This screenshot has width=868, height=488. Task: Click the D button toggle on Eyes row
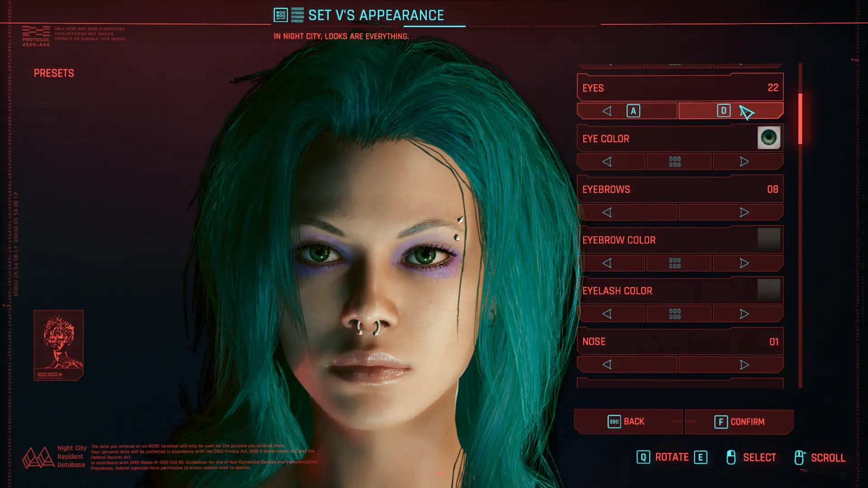click(724, 111)
